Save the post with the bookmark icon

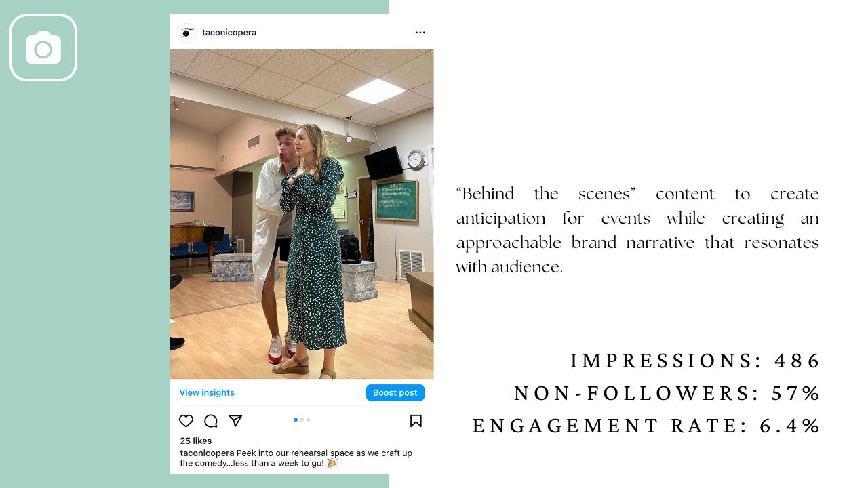tap(416, 421)
